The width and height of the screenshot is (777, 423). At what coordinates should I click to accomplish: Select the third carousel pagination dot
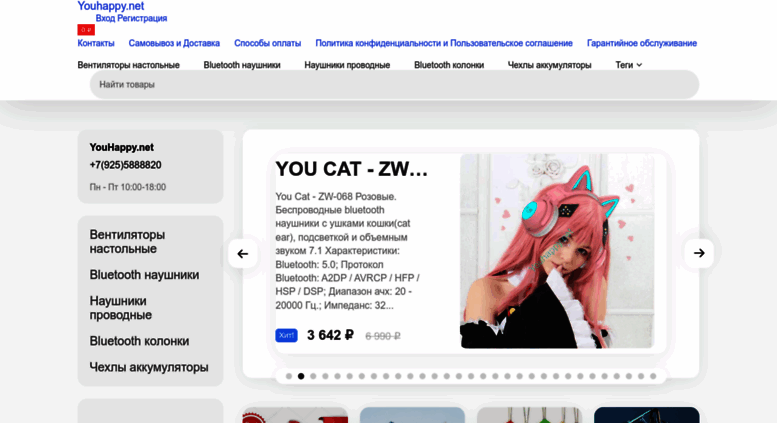click(313, 376)
